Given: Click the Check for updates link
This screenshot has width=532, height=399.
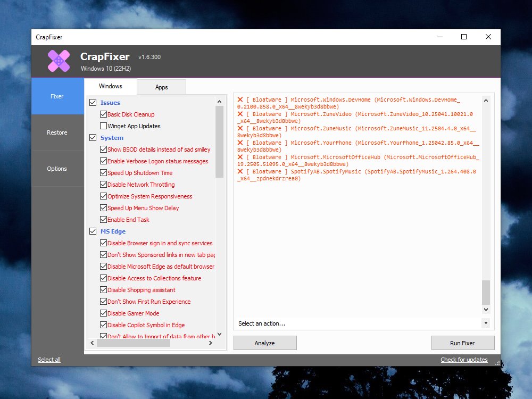Looking at the screenshot, I should 464,360.
